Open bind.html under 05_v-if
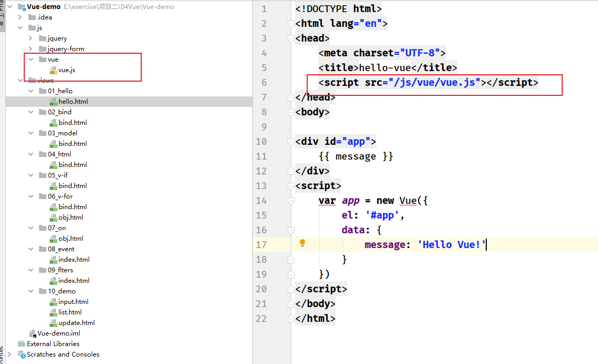This screenshot has height=364, width=598. [73, 185]
